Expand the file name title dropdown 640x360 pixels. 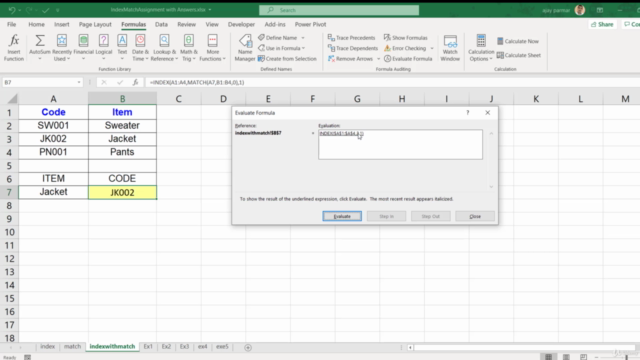pos(210,10)
